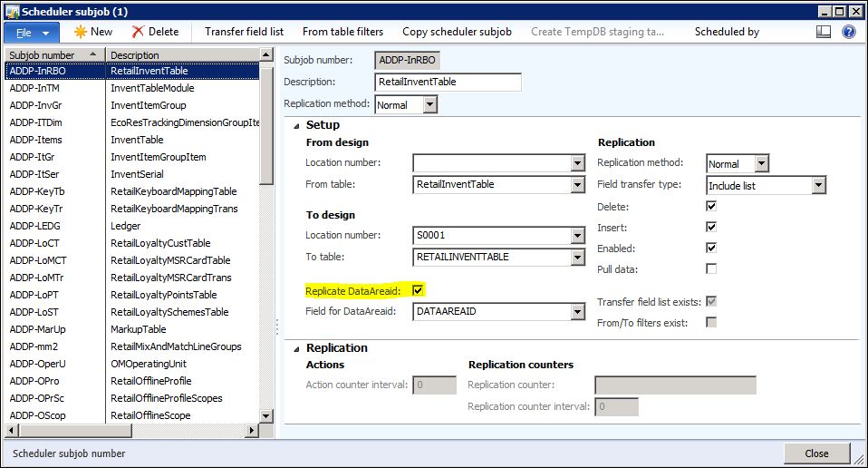Open the Field transfer type dropdown
Viewport: 868px width, 468px height.
tap(818, 186)
